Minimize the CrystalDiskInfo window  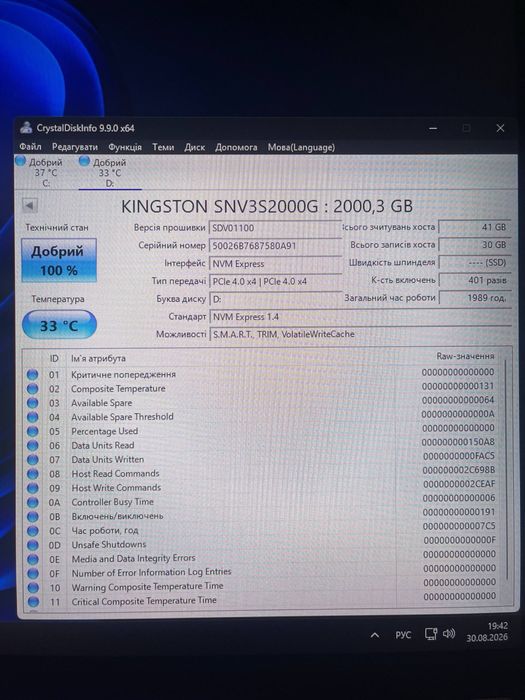pos(433,129)
